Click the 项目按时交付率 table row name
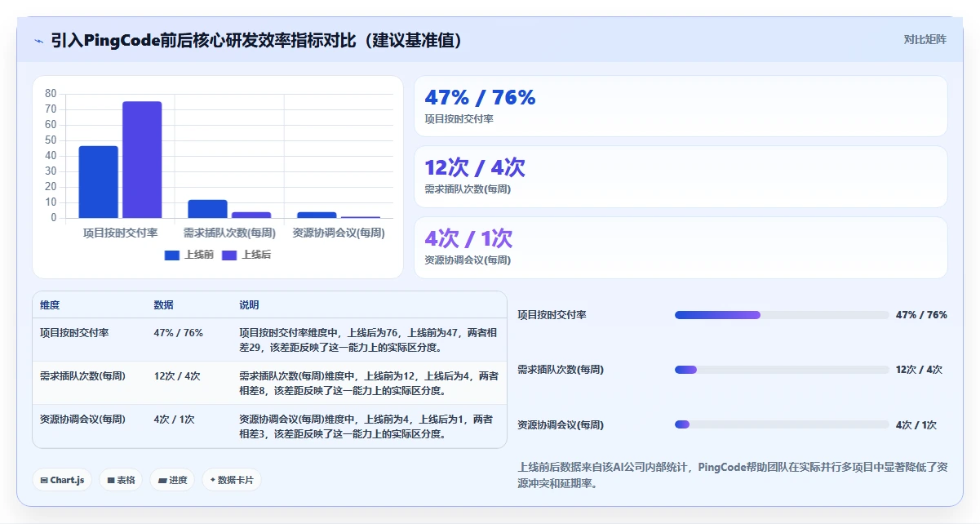This screenshot has height=524, width=980. click(74, 333)
